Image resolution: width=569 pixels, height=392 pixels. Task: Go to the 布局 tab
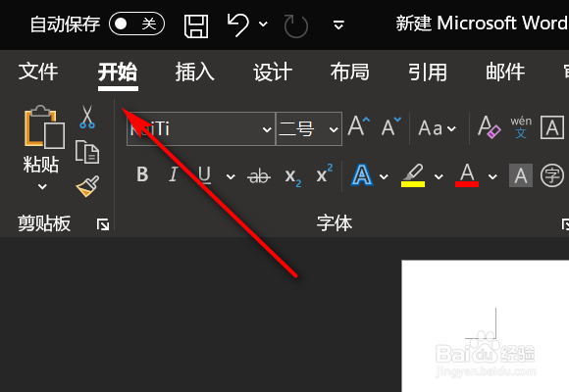point(350,72)
